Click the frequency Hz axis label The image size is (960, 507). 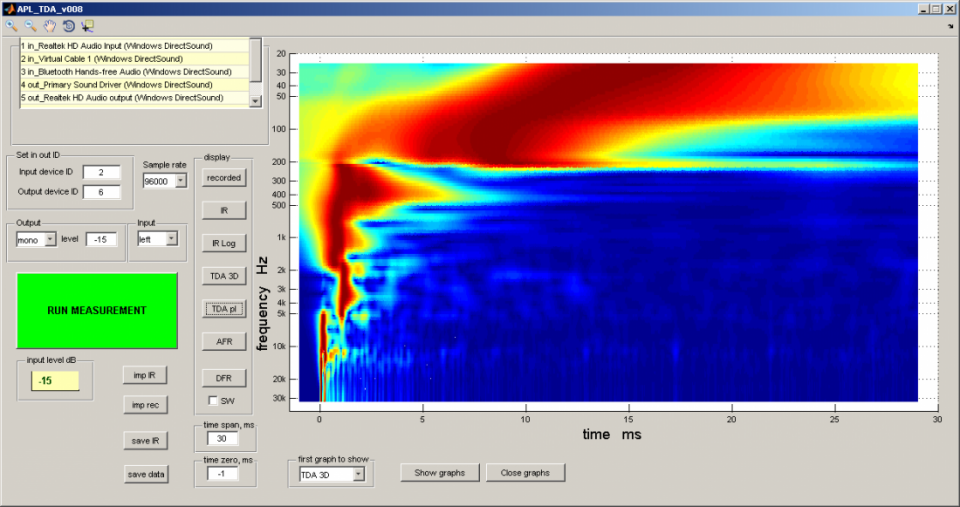pos(263,304)
